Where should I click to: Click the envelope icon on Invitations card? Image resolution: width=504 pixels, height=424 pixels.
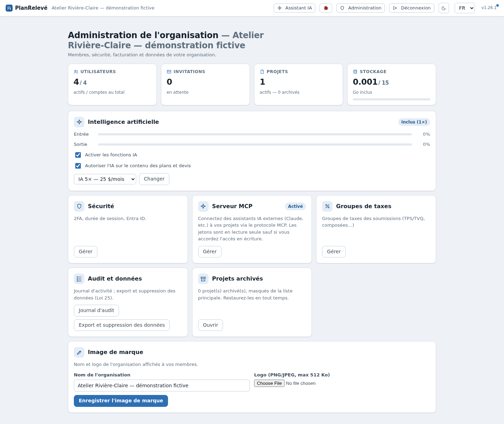pyautogui.click(x=169, y=72)
